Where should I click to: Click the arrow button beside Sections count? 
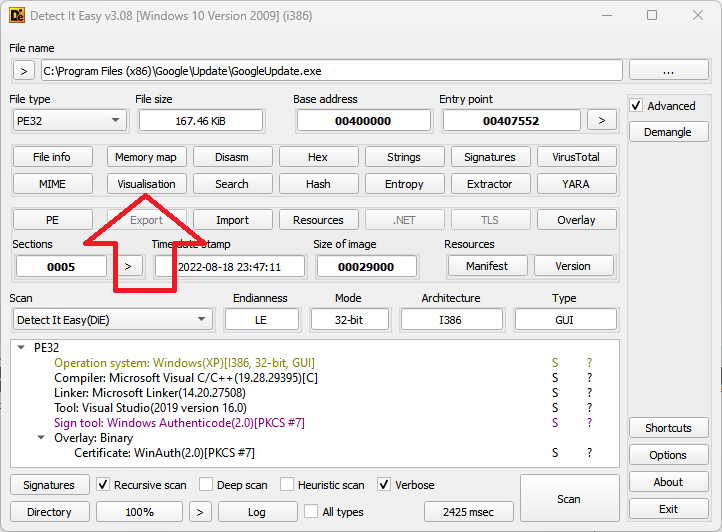pyautogui.click(x=128, y=266)
